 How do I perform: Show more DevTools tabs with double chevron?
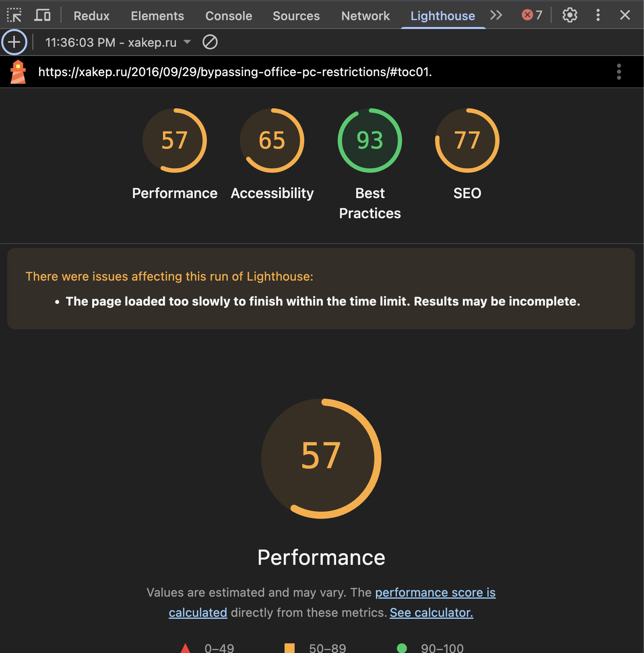pyautogui.click(x=496, y=15)
